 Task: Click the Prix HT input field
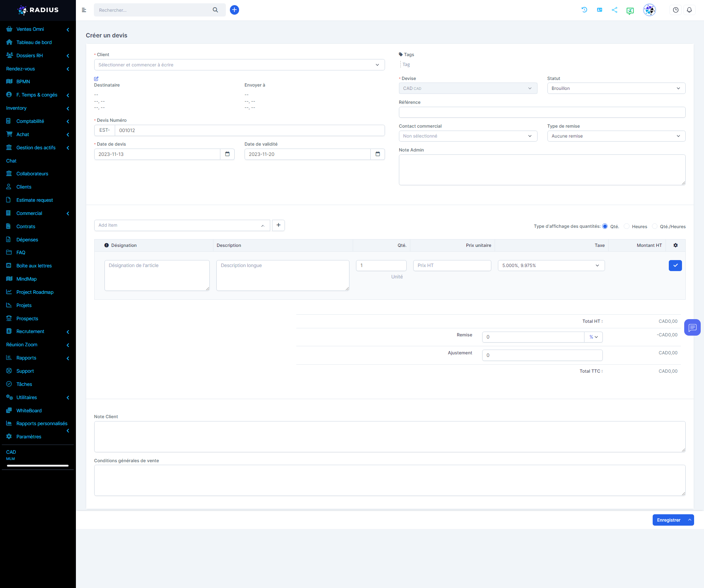click(452, 266)
